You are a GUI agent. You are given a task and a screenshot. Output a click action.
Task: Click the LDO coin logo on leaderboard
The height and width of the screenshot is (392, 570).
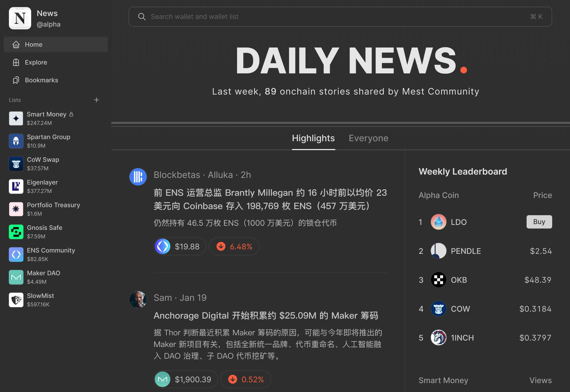pos(438,222)
